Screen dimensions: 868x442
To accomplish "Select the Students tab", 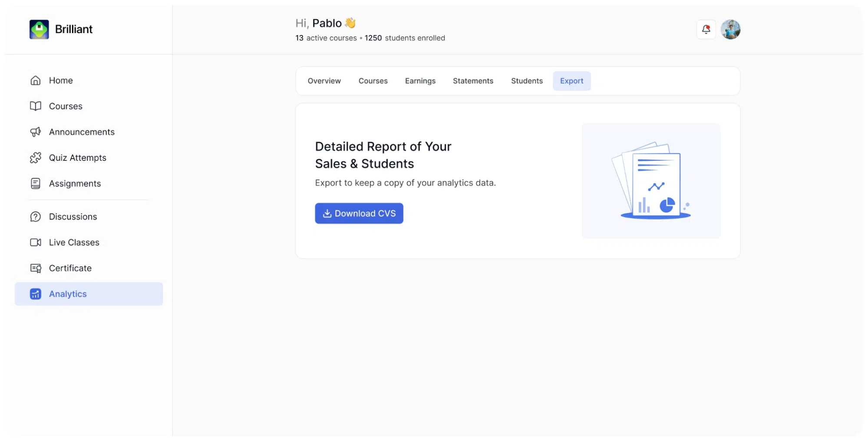I will 527,81.
